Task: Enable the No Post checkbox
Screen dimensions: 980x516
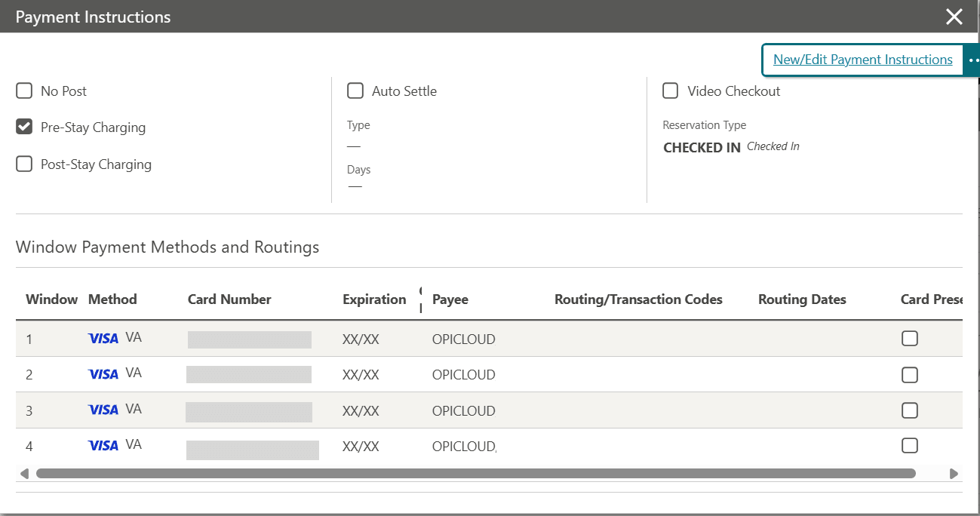Action: click(x=24, y=91)
